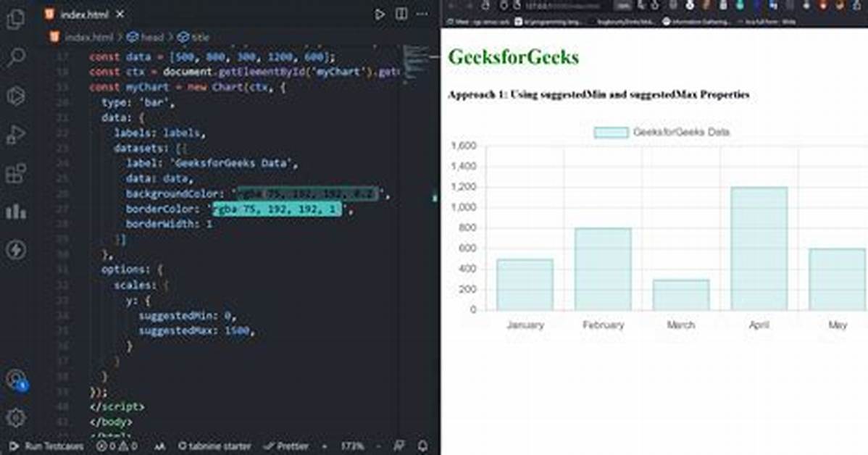Click the head breadcrumb item
This screenshot has height=455, width=868.
coord(146,37)
